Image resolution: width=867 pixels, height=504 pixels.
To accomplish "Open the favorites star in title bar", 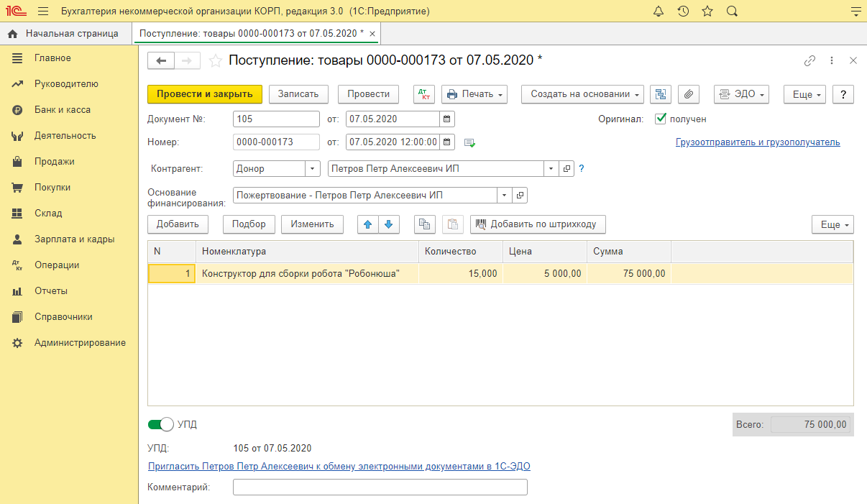I will 707,12.
